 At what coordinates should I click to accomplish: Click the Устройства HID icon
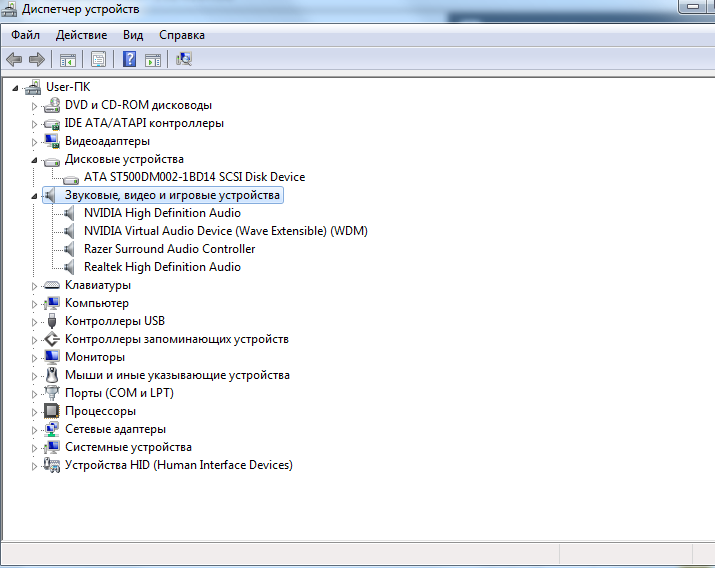click(52, 465)
